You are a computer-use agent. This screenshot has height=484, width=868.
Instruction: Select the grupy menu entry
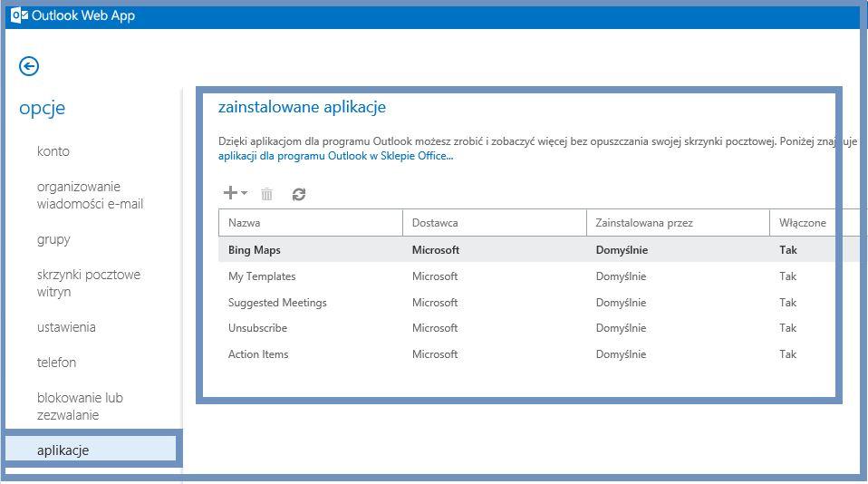[53, 240]
